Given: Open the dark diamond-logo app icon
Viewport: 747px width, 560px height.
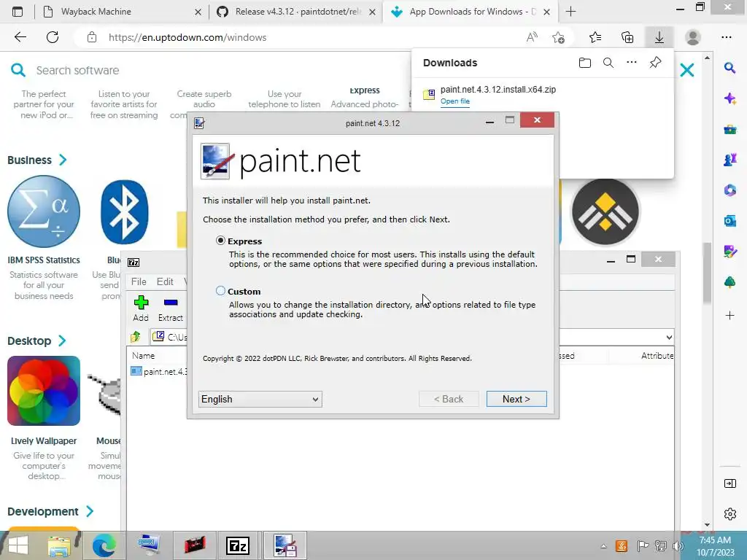Looking at the screenshot, I should coord(605,212).
